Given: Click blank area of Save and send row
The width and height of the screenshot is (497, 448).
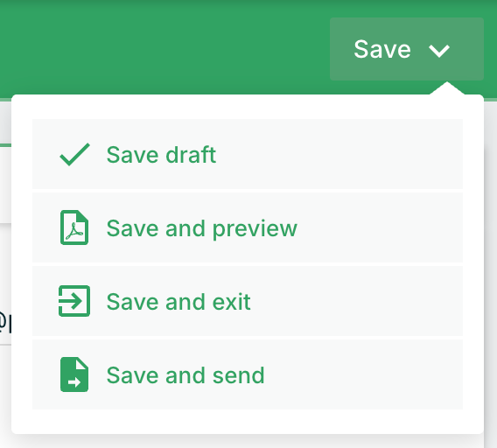Looking at the screenshot, I should tap(364, 374).
